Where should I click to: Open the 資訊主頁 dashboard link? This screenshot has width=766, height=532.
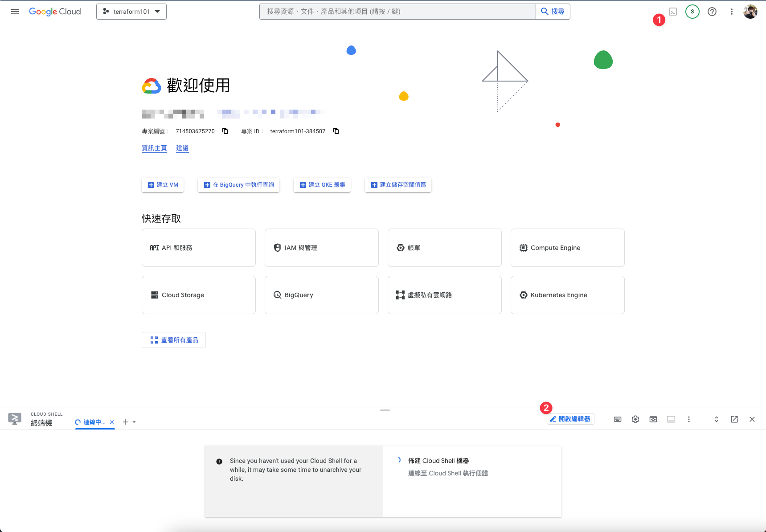(154, 148)
